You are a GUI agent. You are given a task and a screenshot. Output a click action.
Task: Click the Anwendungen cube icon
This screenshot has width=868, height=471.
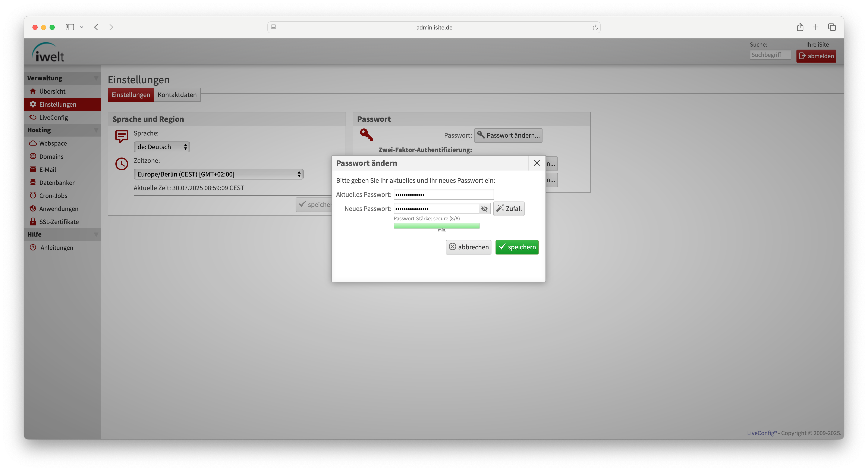point(33,208)
